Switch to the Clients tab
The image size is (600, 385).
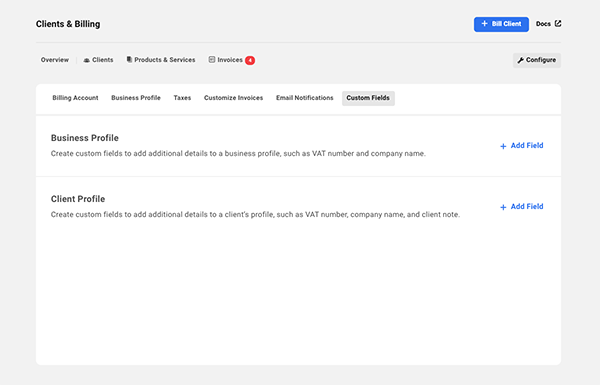tap(98, 60)
